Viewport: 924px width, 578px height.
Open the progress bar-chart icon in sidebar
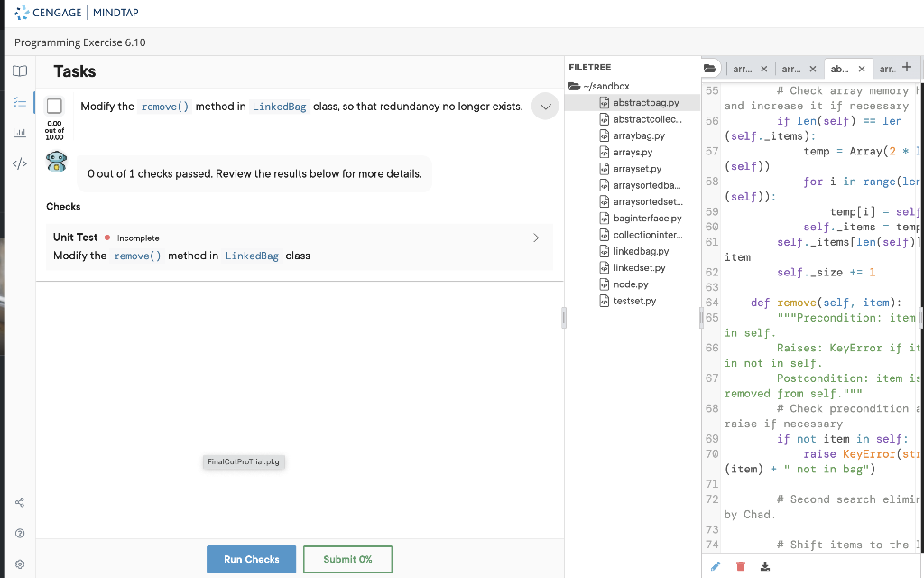(x=19, y=134)
